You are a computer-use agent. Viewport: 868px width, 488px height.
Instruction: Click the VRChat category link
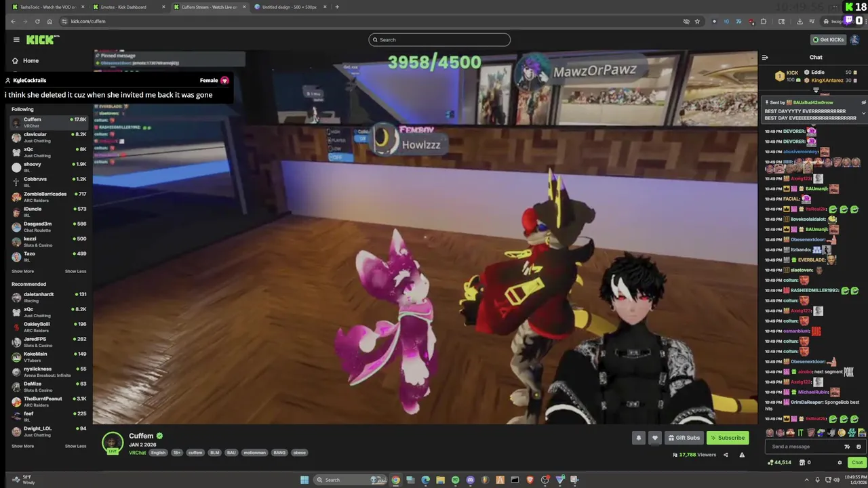tap(137, 453)
